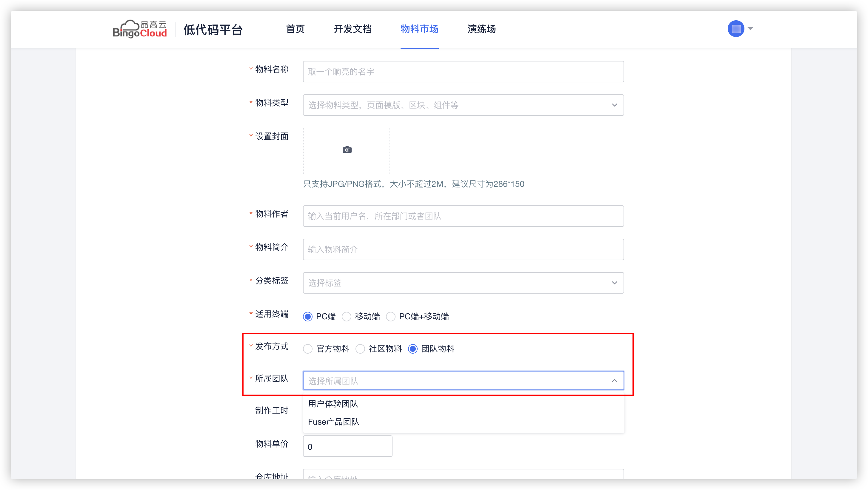
Task: Choose 用户体验团队 from the team list
Action: pos(333,404)
